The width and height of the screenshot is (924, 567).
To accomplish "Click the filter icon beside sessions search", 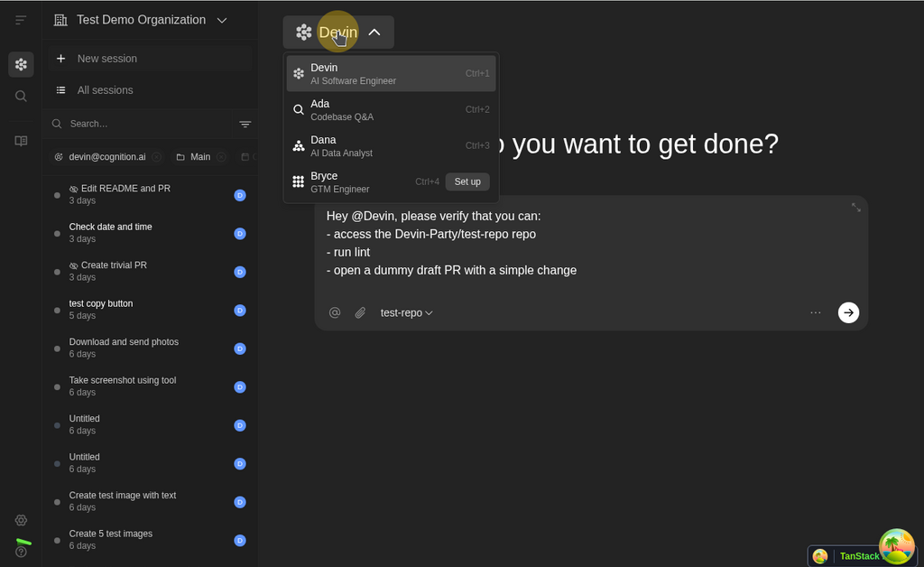I will pyautogui.click(x=245, y=124).
